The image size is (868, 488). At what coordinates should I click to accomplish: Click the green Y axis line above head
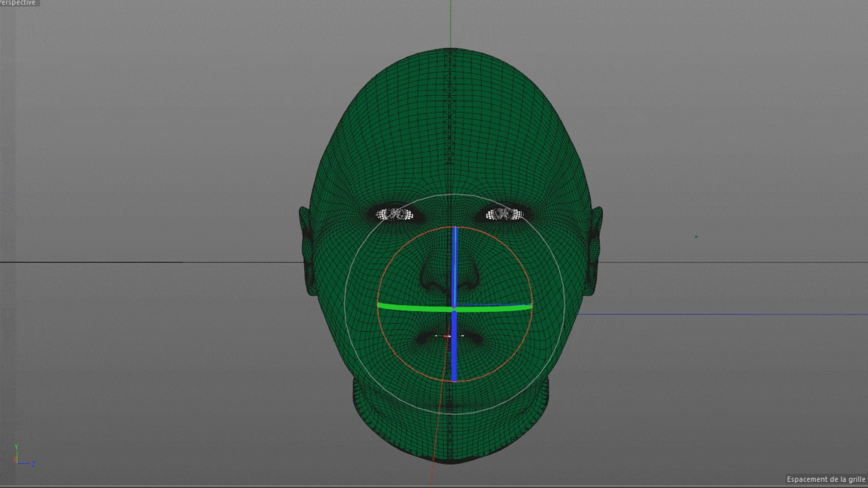(x=451, y=23)
